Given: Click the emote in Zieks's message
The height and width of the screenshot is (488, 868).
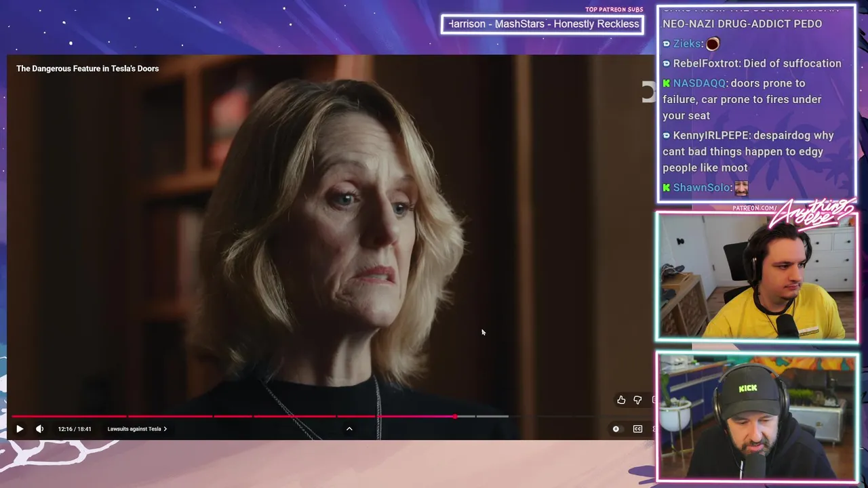Looking at the screenshot, I should (x=712, y=44).
